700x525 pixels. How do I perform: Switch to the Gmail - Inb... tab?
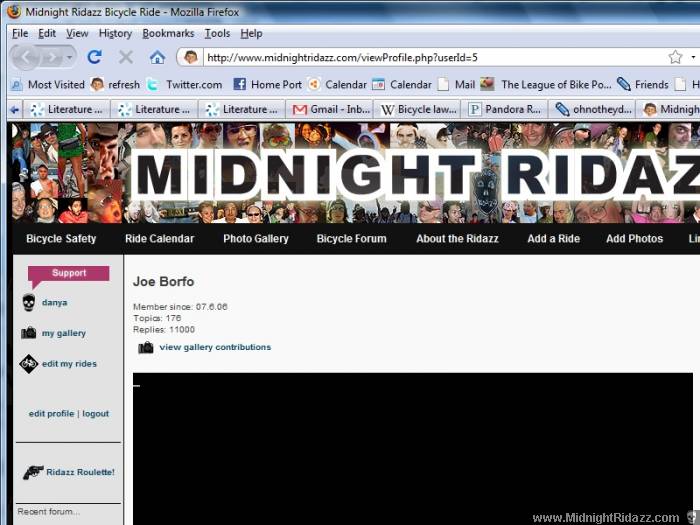pyautogui.click(x=329, y=109)
